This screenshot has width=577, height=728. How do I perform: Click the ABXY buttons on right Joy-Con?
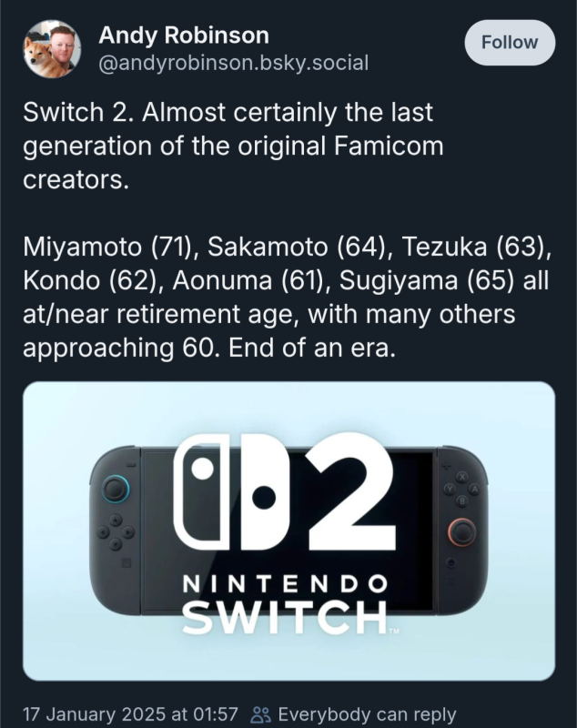click(461, 488)
